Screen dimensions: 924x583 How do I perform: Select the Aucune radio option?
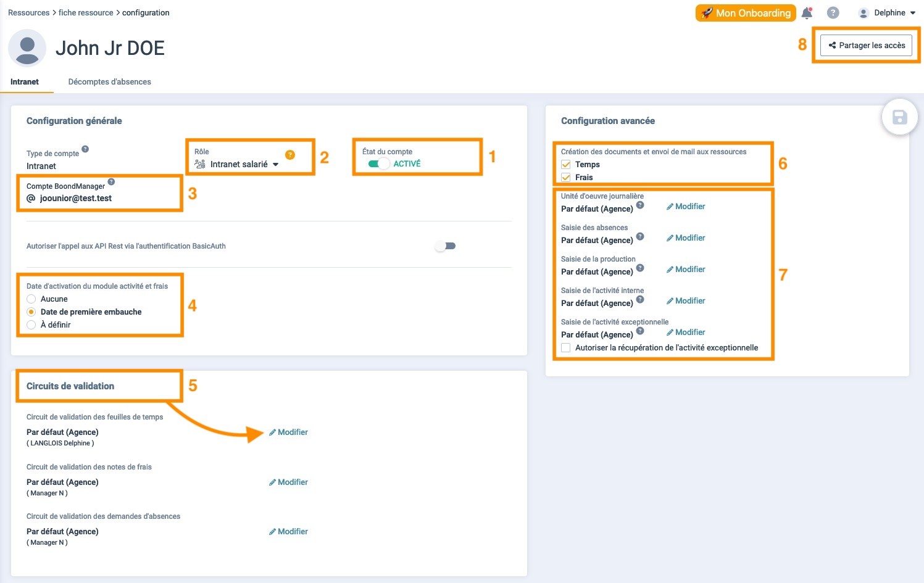pos(31,299)
